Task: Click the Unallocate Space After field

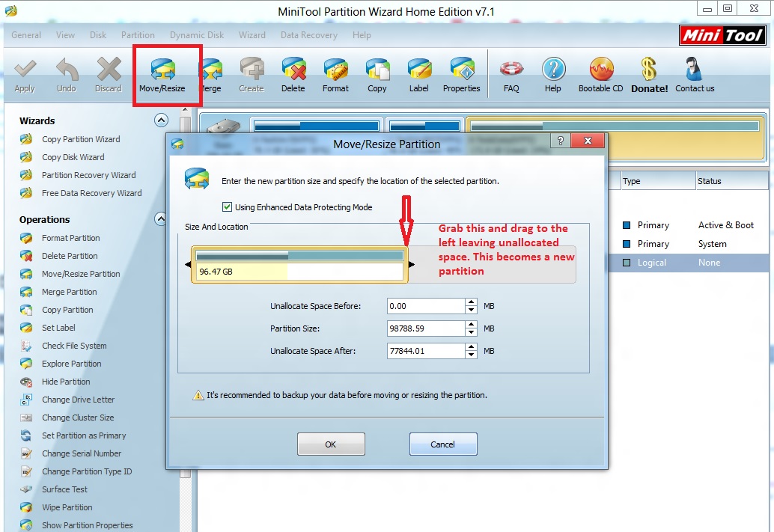Action: (425, 351)
